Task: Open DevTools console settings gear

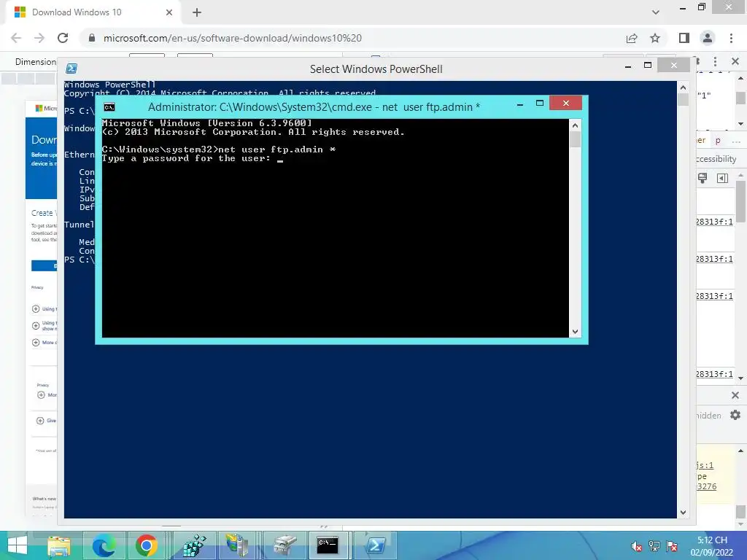Action: [x=735, y=415]
